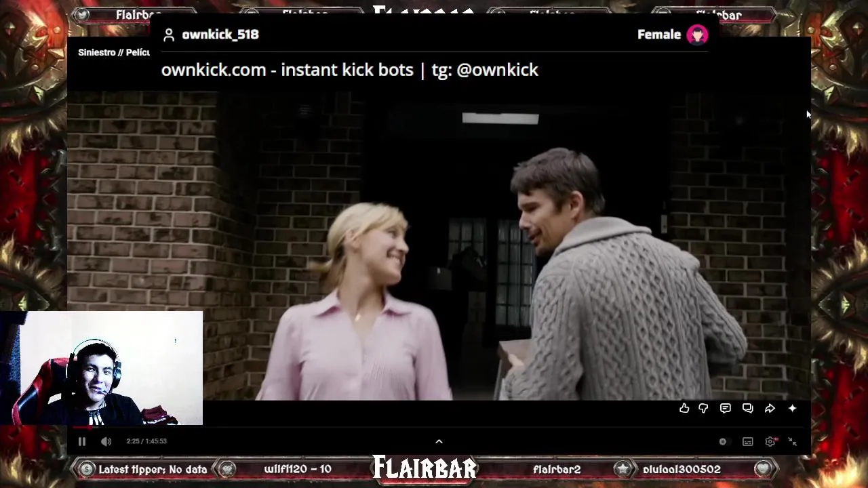Click the flairbar2 entry
Viewport: 868px width, 488px height.
pyautogui.click(x=557, y=469)
